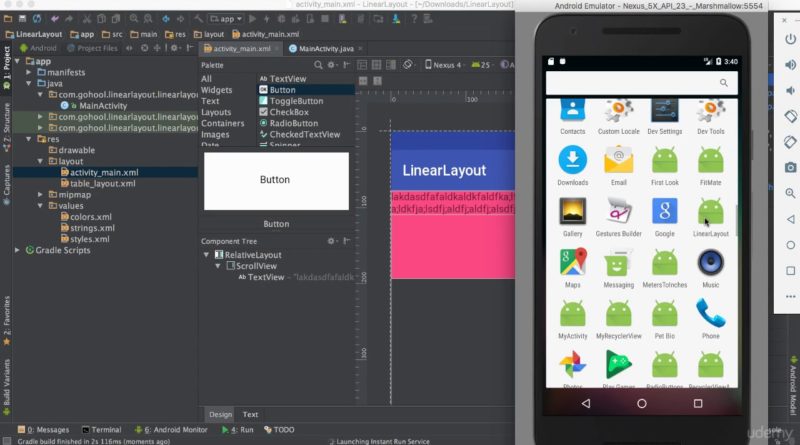The height and width of the screenshot is (445, 800).
Task: Switch to activity_main.xml editor tab
Action: click(241, 48)
